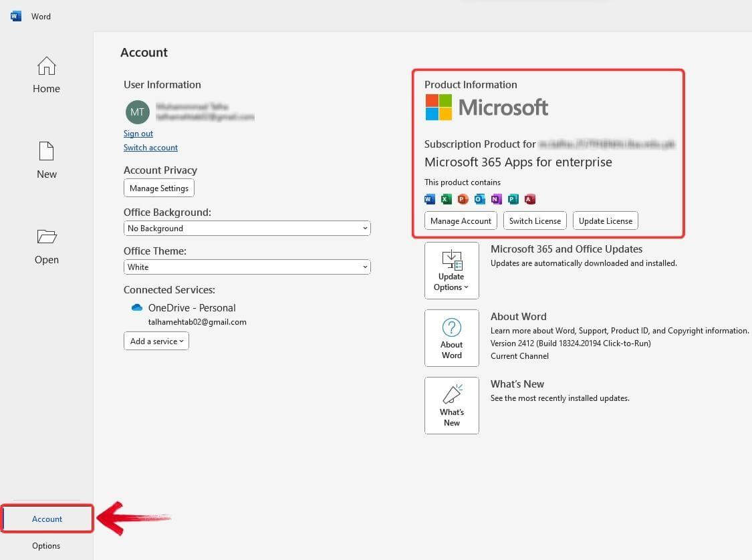752x560 pixels.
Task: Click the PowerPoint product icon
Action: click(463, 199)
